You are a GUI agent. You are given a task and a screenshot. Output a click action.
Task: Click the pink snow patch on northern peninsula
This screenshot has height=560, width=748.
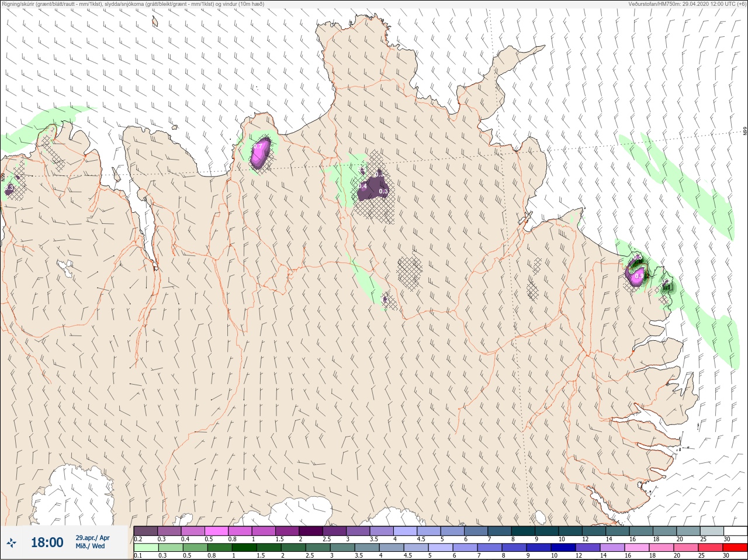(260, 153)
